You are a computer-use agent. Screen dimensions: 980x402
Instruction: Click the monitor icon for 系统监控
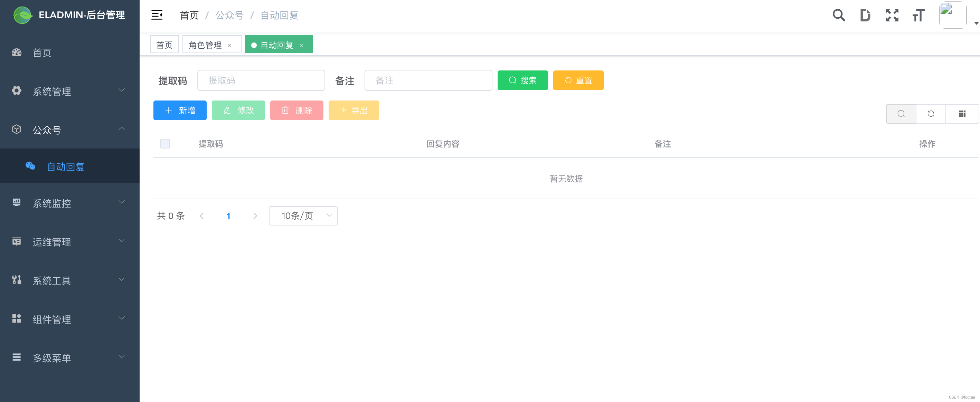click(x=16, y=202)
